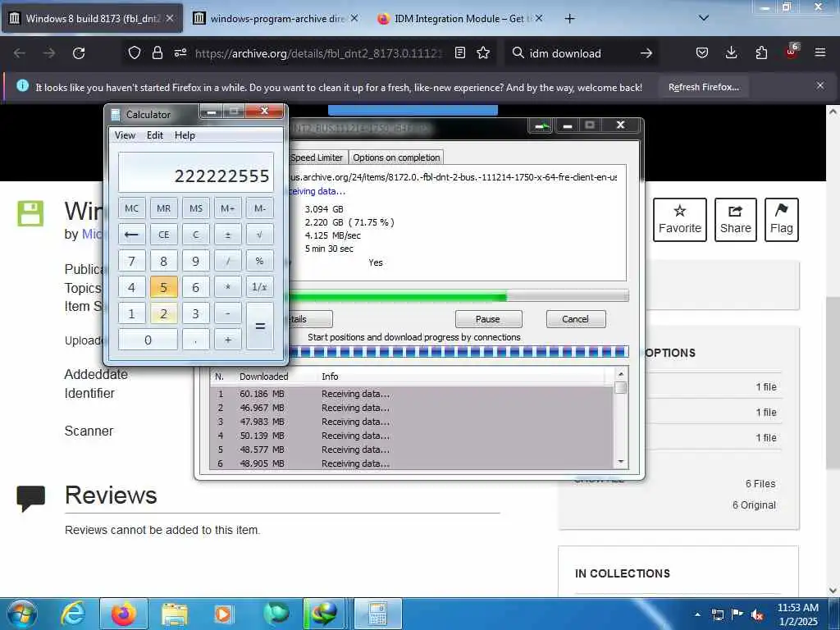
Task: Click calculator CE key
Action: 164,235
